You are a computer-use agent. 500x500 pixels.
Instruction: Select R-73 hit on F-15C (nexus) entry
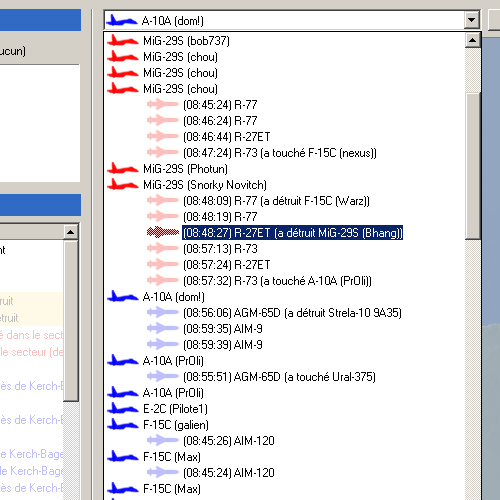[280, 153]
